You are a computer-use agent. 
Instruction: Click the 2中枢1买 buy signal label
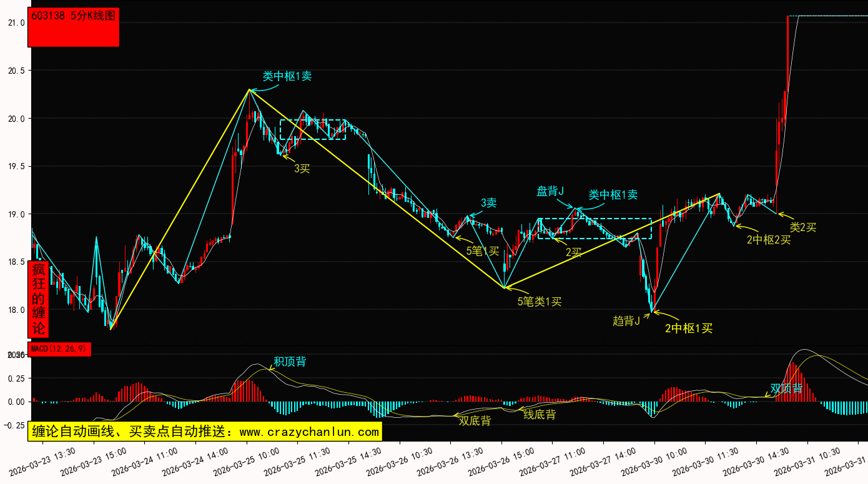pos(688,328)
